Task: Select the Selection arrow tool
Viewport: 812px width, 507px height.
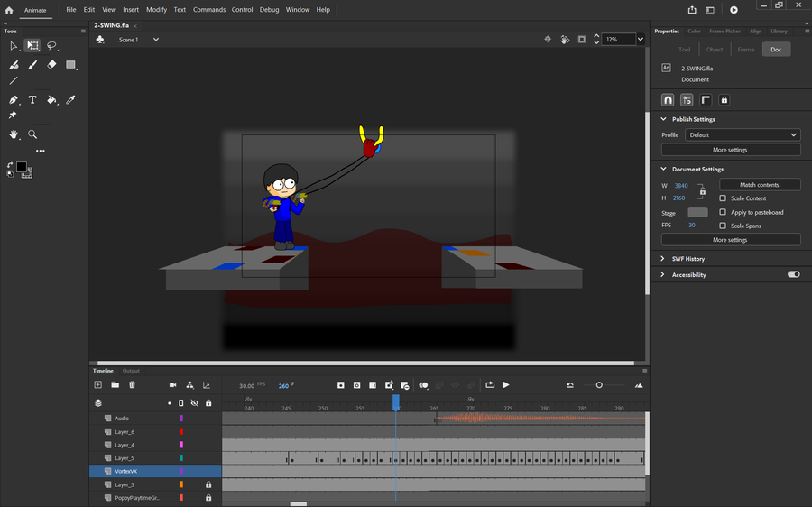Action: [x=14, y=46]
